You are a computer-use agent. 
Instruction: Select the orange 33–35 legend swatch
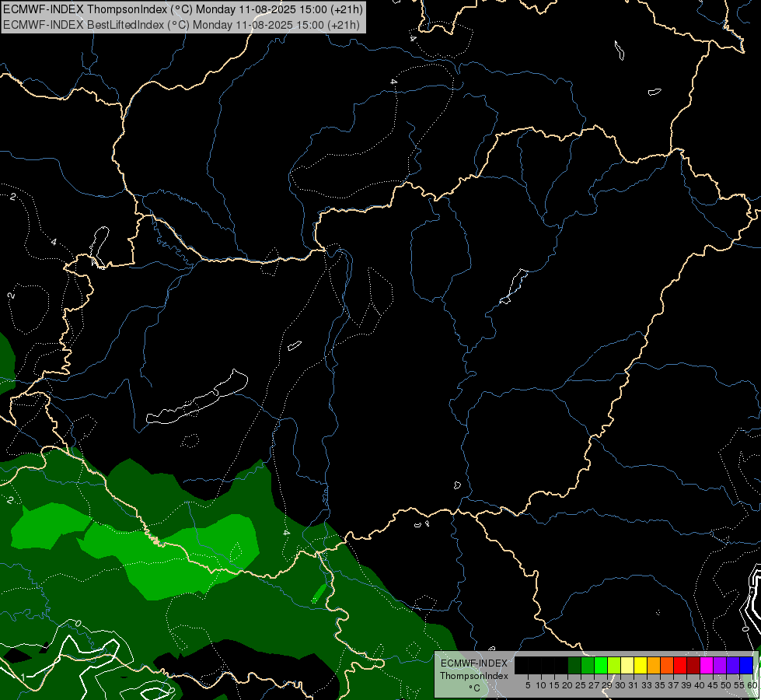coord(654,665)
